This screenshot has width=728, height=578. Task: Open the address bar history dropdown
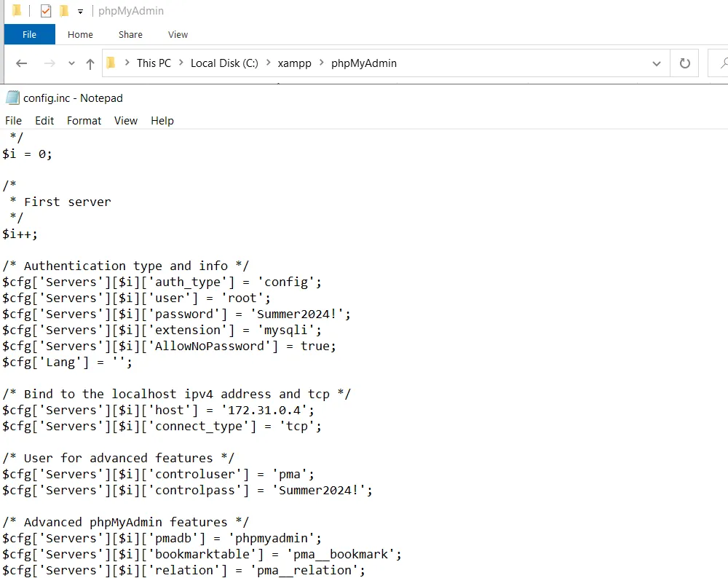tap(656, 63)
